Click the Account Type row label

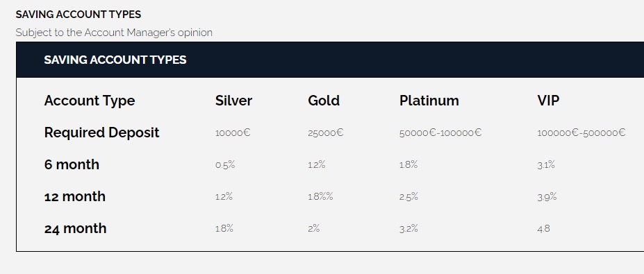point(90,101)
